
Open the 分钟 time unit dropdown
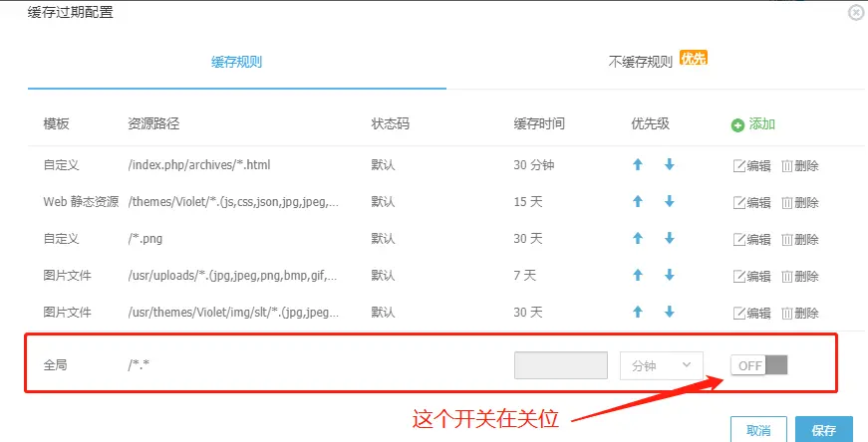(662, 365)
